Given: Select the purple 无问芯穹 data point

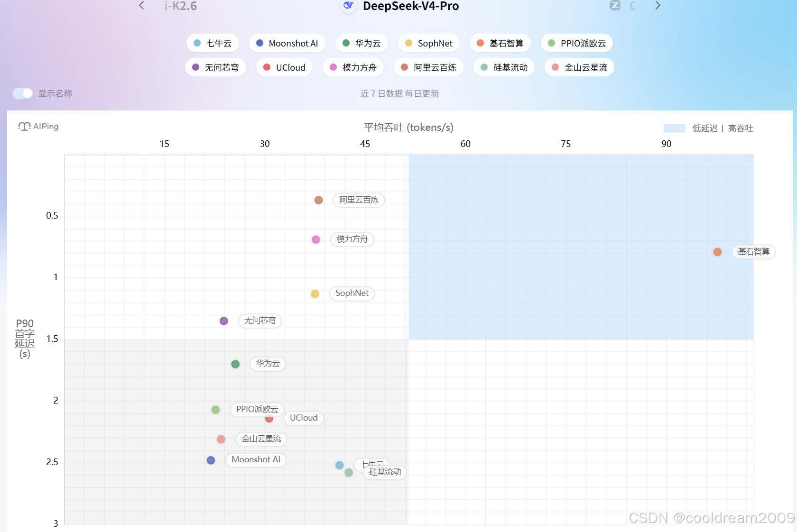Looking at the screenshot, I should [x=224, y=321].
